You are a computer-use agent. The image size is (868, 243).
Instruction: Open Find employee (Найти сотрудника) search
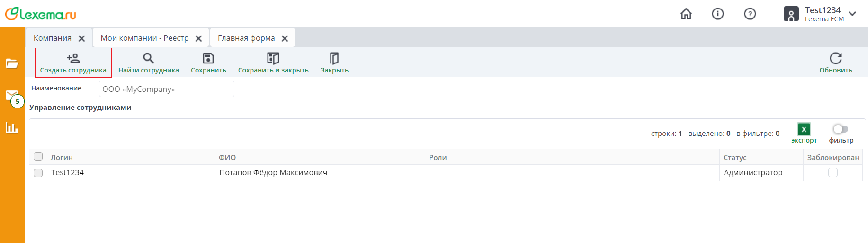click(148, 58)
